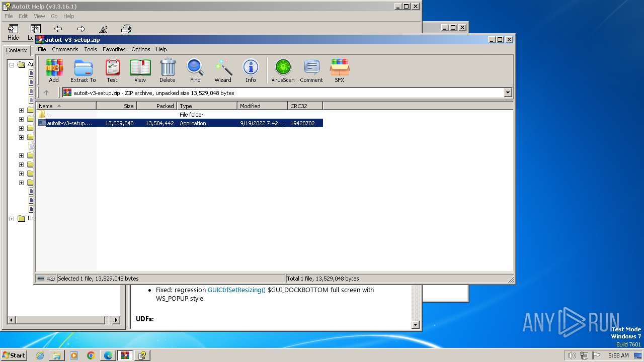Switch to the AutoIt Help taskbar button
The image size is (644, 362).
point(142,355)
